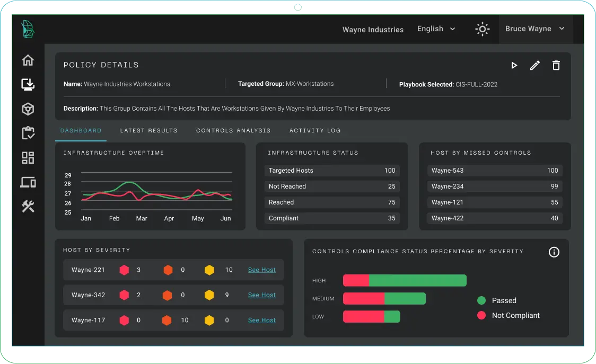Image resolution: width=596 pixels, height=364 pixels.
Task: Click See Host link for Wayne-221
Action: tap(261, 270)
